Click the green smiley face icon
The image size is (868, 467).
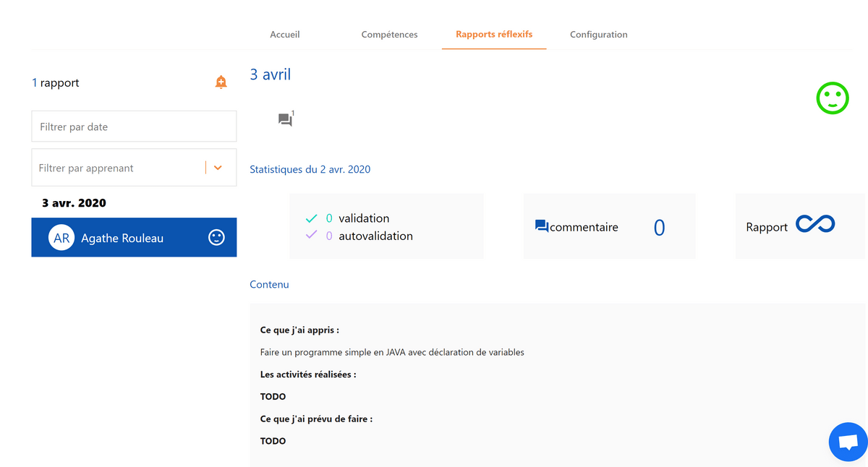pos(833,98)
